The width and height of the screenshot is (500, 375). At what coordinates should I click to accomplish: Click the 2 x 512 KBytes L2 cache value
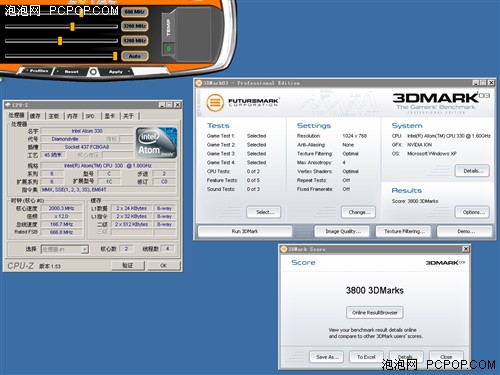(x=132, y=224)
